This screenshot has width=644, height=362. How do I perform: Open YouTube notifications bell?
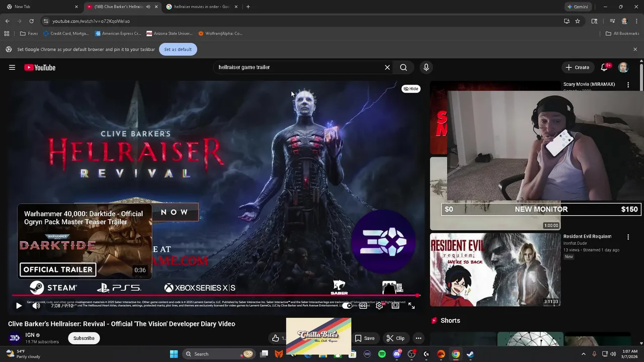605,67
